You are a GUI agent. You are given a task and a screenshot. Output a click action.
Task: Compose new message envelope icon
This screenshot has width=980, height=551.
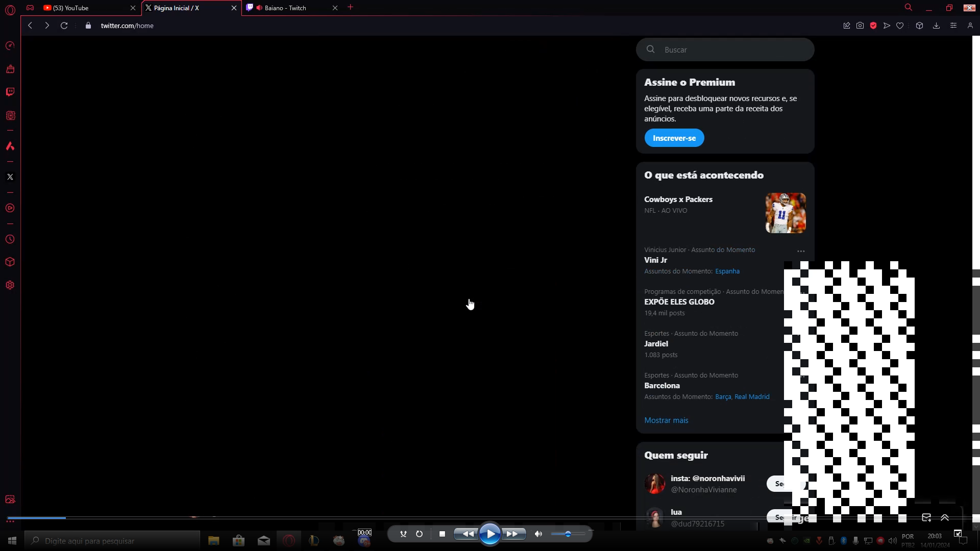pos(926,517)
